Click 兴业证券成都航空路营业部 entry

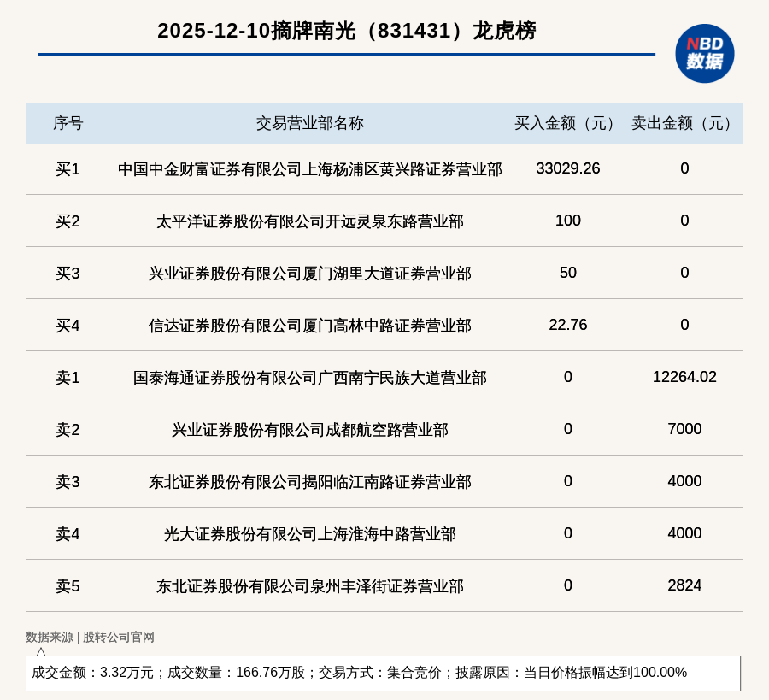pyautogui.click(x=309, y=430)
